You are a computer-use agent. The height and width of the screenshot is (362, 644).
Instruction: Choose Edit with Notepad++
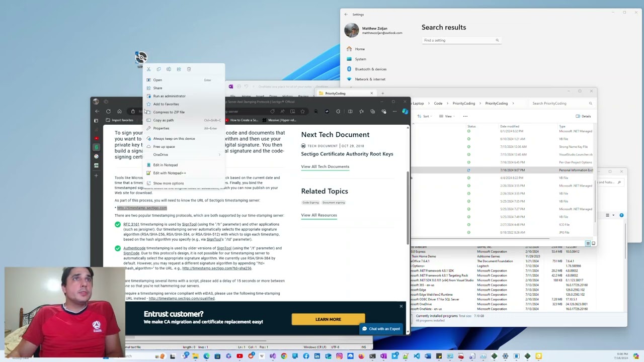click(x=184, y=173)
